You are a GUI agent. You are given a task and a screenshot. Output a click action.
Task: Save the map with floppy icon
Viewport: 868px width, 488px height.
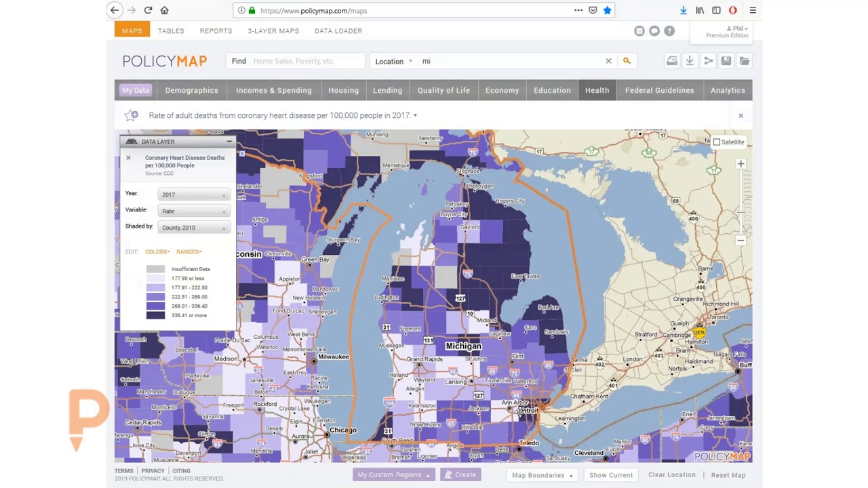pyautogui.click(x=726, y=61)
